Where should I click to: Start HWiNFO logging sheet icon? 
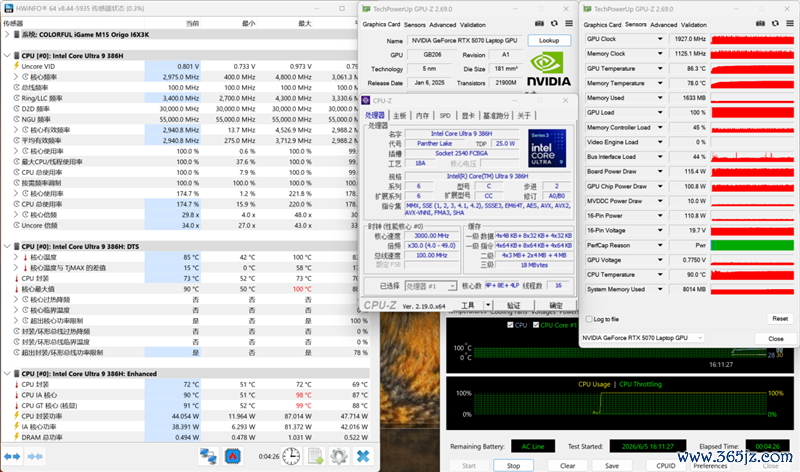coord(315,456)
